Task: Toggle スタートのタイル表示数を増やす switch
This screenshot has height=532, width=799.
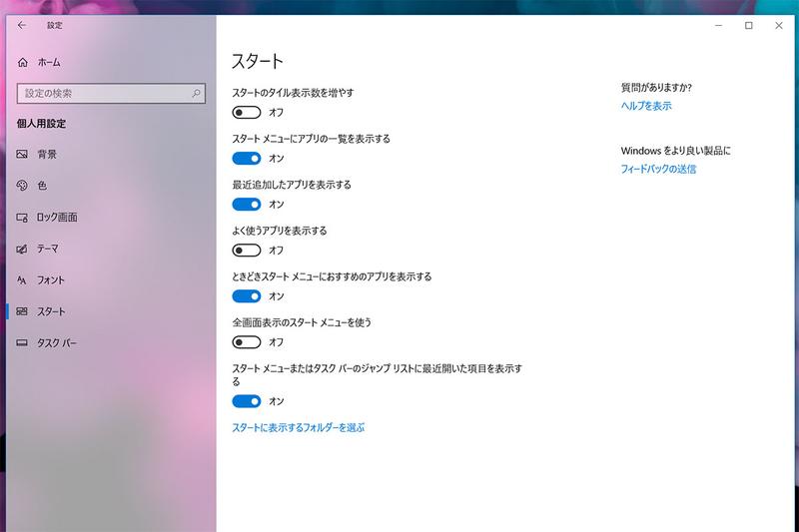Action: click(247, 112)
